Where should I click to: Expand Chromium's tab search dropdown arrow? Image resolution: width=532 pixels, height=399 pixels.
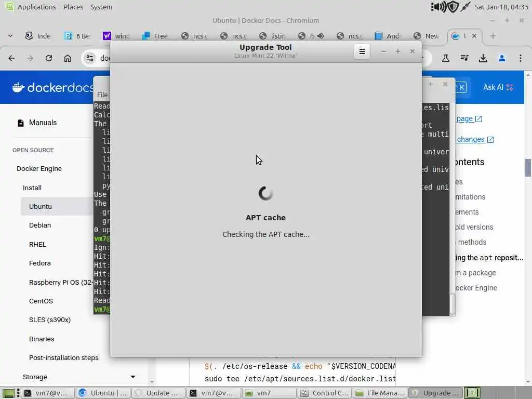coord(10,36)
